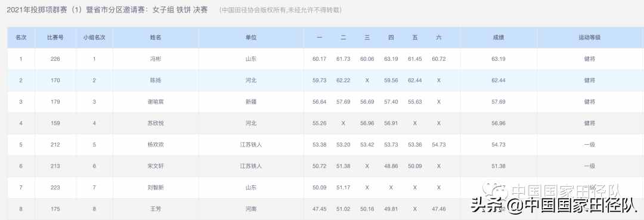Click the 姓名 column header
The width and height of the screenshot is (644, 220).
point(156,38)
